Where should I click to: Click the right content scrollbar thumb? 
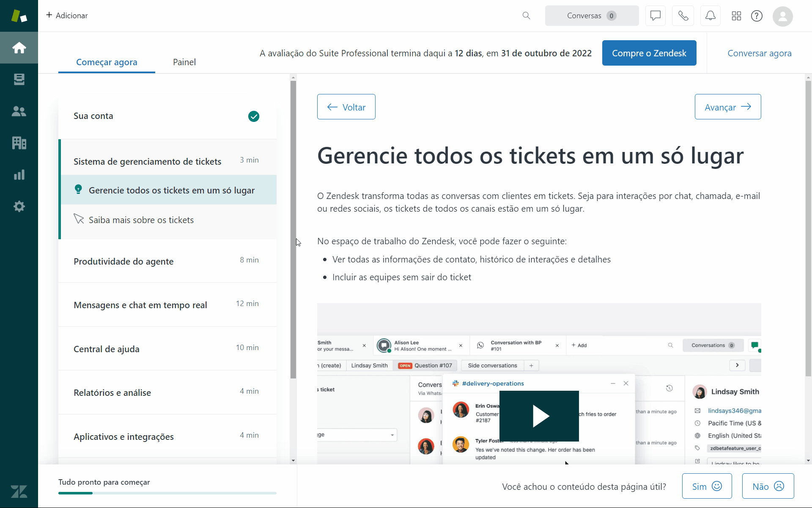tap(808, 229)
